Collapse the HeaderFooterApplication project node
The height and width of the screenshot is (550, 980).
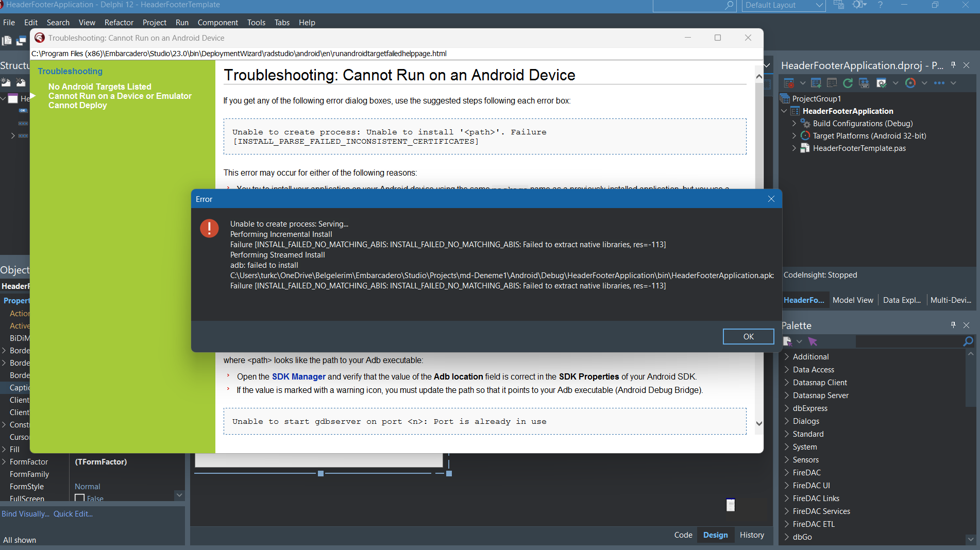pos(784,111)
